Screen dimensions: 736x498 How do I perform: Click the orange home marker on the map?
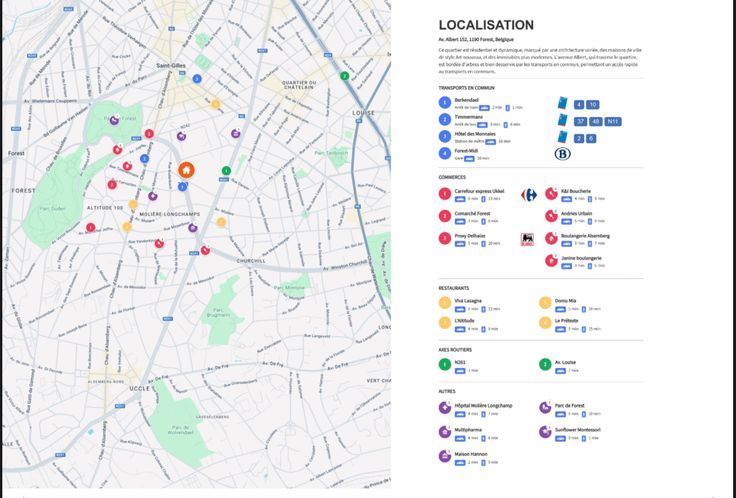click(x=186, y=170)
